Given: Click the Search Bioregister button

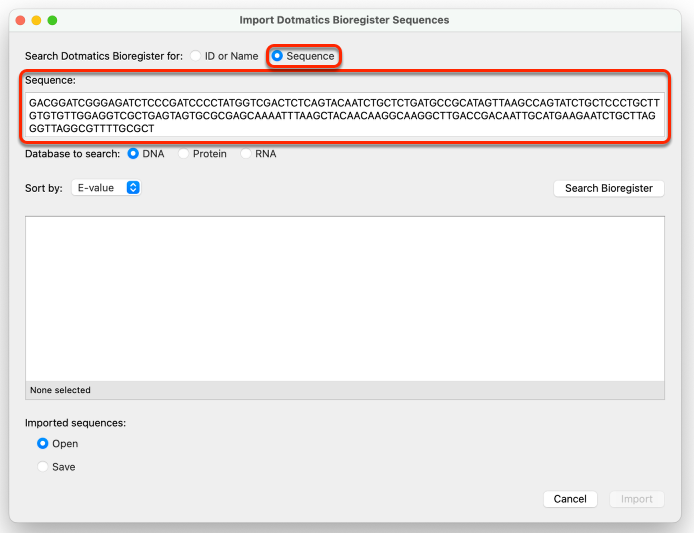Looking at the screenshot, I should tap(609, 188).
